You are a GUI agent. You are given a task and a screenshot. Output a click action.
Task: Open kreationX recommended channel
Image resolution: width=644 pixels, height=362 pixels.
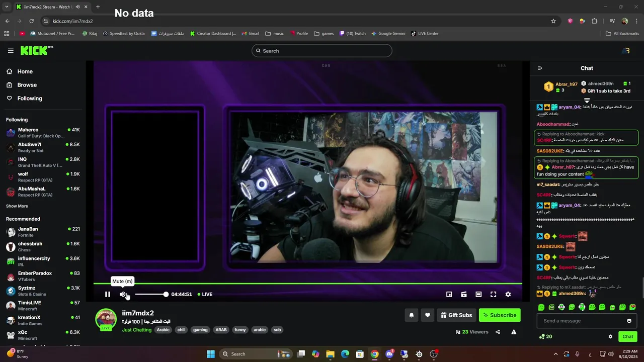coord(43,320)
